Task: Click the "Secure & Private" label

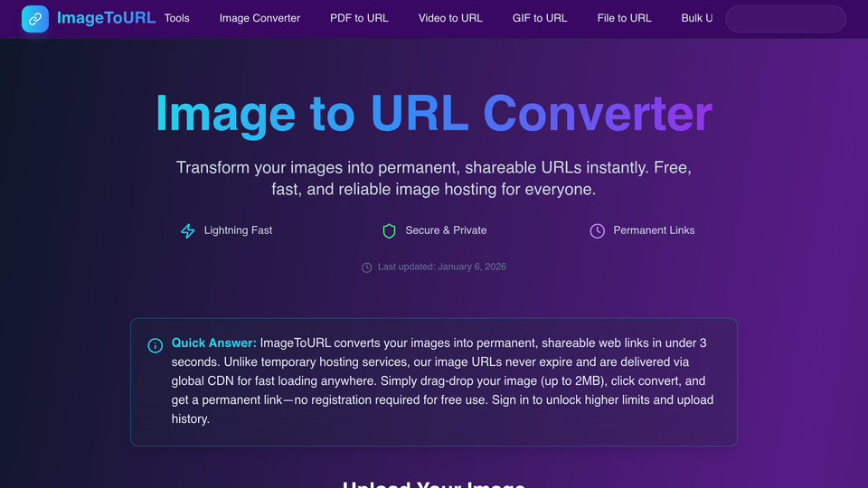Action: point(446,230)
